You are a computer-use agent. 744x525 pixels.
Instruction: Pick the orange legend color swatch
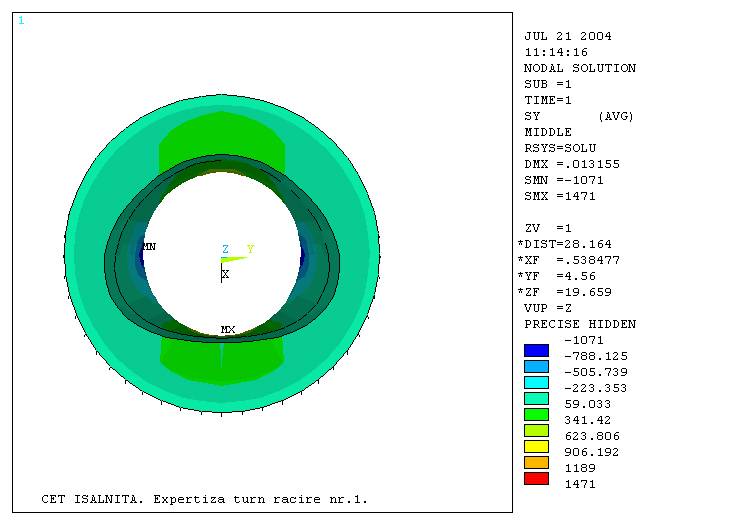(x=536, y=462)
